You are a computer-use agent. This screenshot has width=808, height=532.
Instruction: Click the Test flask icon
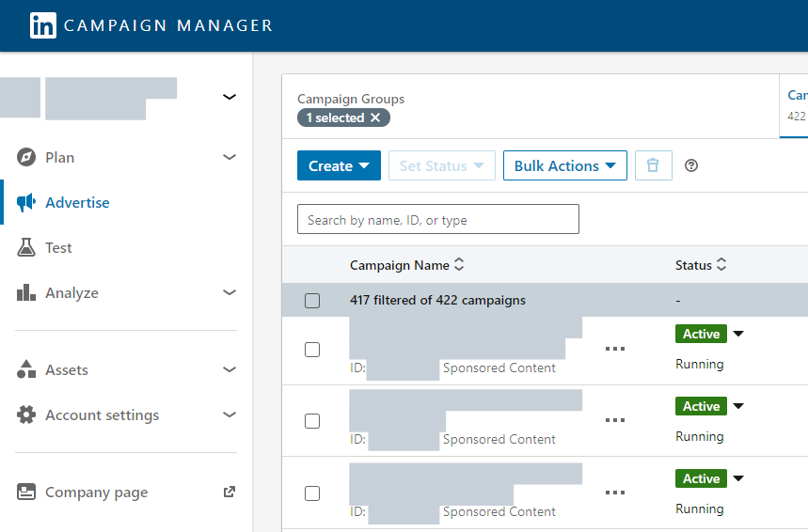26,248
